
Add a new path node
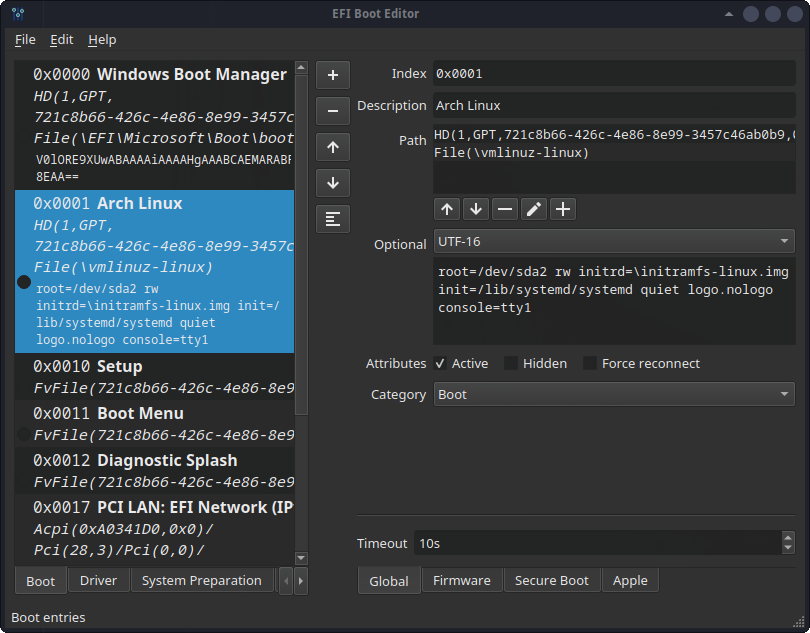point(563,209)
